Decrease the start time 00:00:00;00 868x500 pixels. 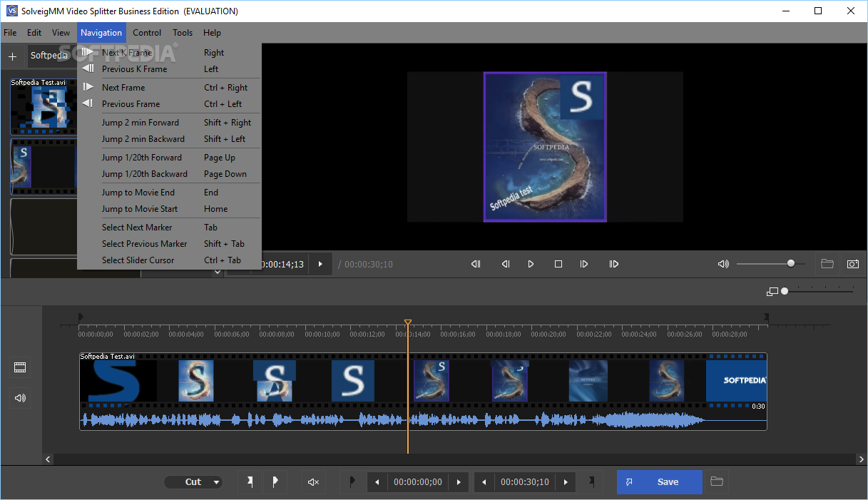[377, 482]
